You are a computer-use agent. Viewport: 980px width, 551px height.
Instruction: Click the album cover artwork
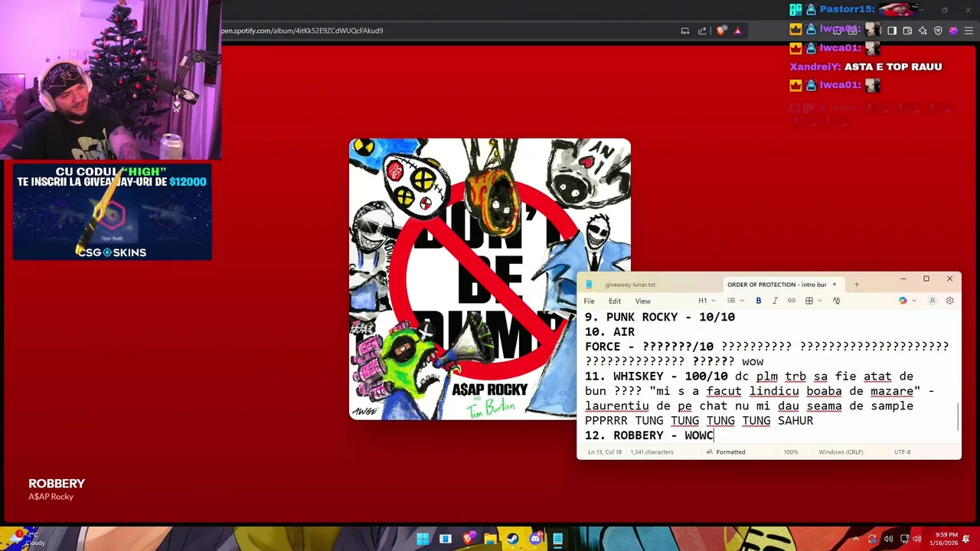pyautogui.click(x=490, y=279)
